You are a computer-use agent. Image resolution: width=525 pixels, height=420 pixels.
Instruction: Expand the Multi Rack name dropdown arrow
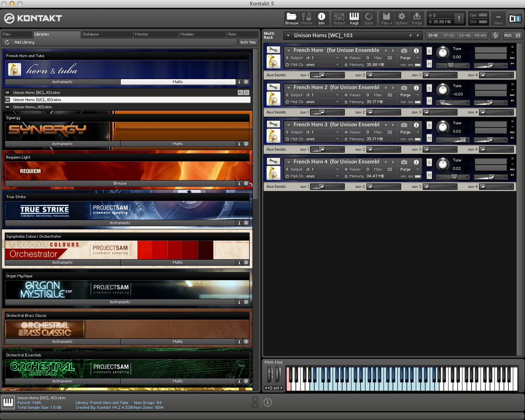[288, 36]
